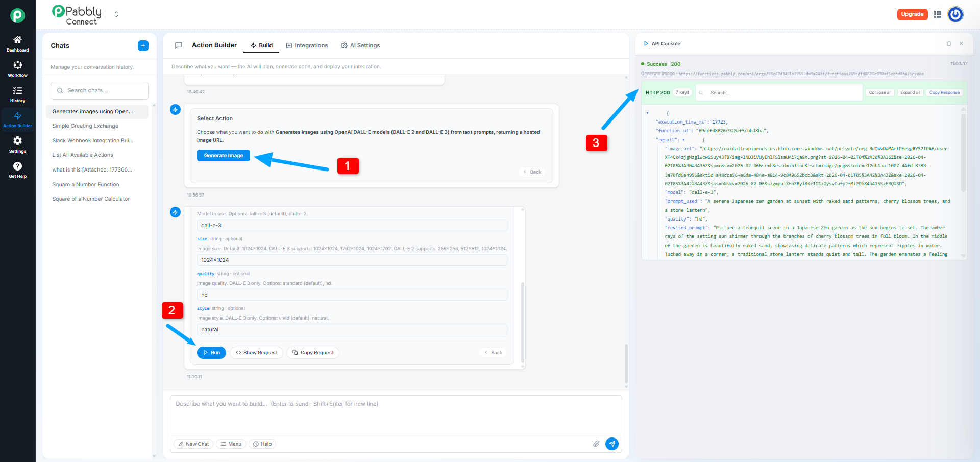Open the History sidebar icon

pos(17,94)
